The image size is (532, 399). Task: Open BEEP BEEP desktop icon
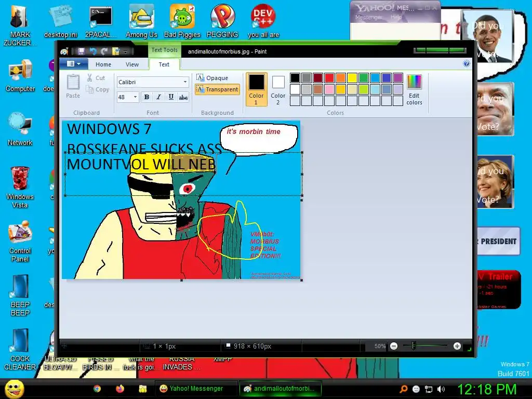20,295
